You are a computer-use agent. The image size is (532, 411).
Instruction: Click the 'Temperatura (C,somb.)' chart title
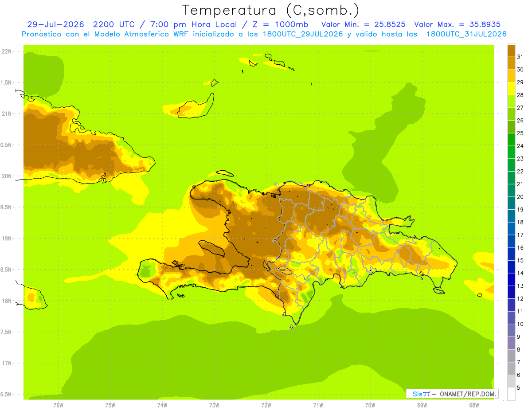(x=271, y=10)
